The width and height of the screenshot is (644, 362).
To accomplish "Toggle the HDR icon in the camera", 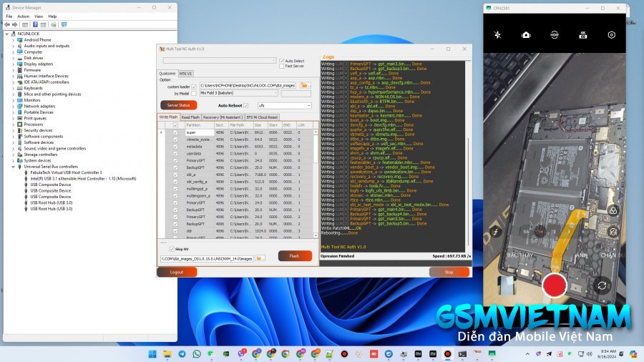I will (555, 35).
